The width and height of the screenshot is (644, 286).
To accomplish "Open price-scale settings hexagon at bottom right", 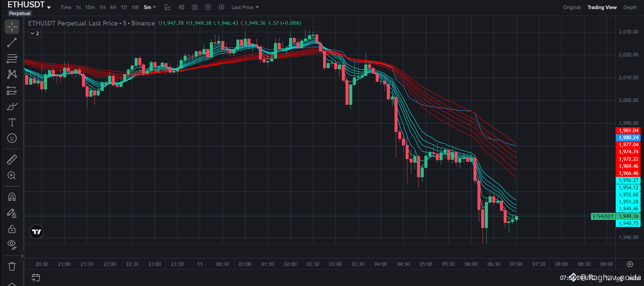I will tap(630, 264).
